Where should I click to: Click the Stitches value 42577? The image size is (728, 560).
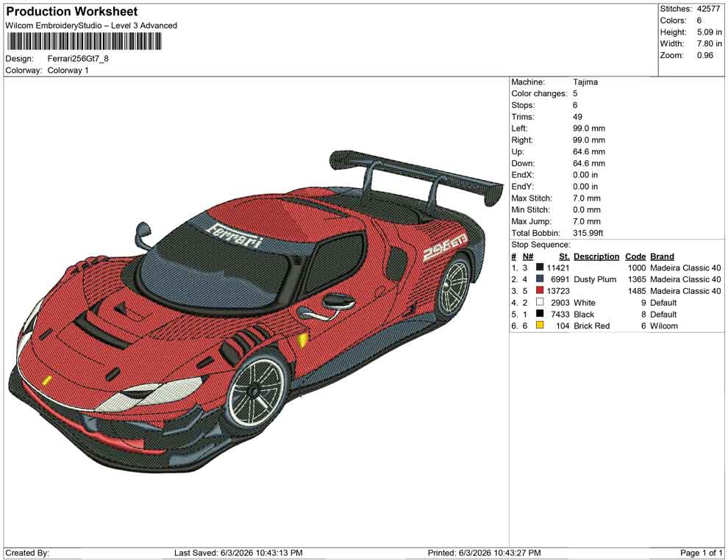pyautogui.click(x=708, y=9)
